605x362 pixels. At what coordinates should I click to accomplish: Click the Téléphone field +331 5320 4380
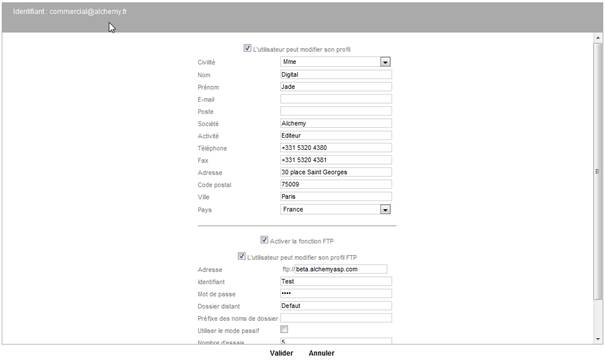[336, 148]
